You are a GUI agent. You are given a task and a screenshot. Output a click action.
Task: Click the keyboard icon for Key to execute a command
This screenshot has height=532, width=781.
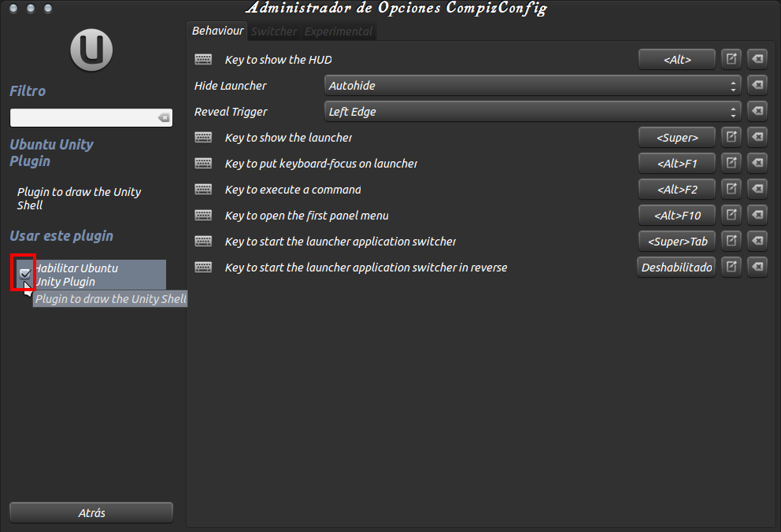pyautogui.click(x=203, y=189)
